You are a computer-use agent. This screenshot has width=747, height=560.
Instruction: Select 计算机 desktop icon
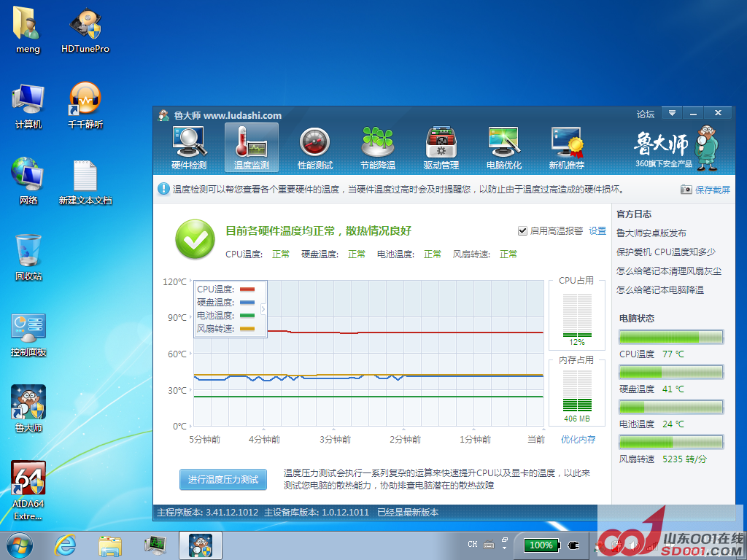point(28,106)
